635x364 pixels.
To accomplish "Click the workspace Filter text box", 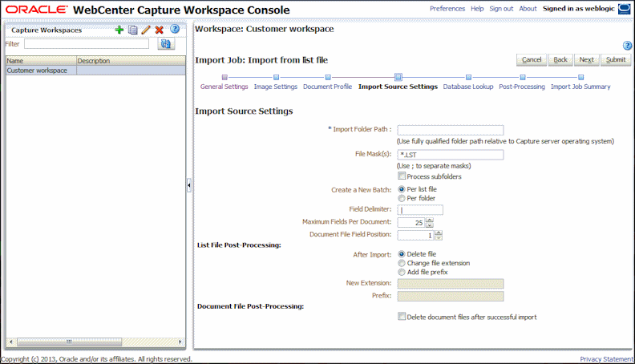I will coord(87,44).
